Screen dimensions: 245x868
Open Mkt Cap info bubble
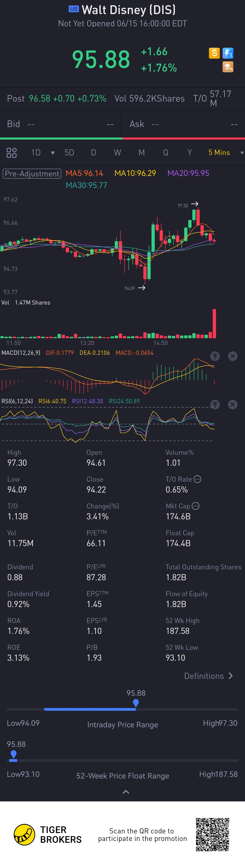click(196, 506)
